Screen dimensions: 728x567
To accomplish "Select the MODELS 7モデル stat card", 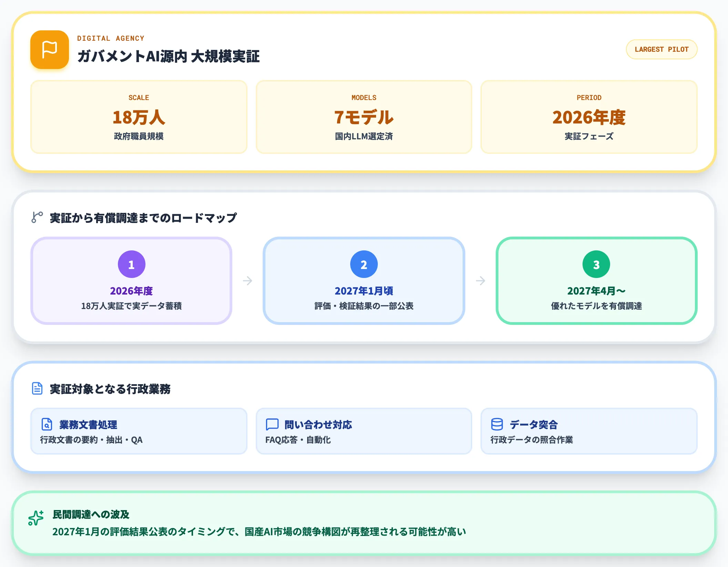I will pos(364,117).
